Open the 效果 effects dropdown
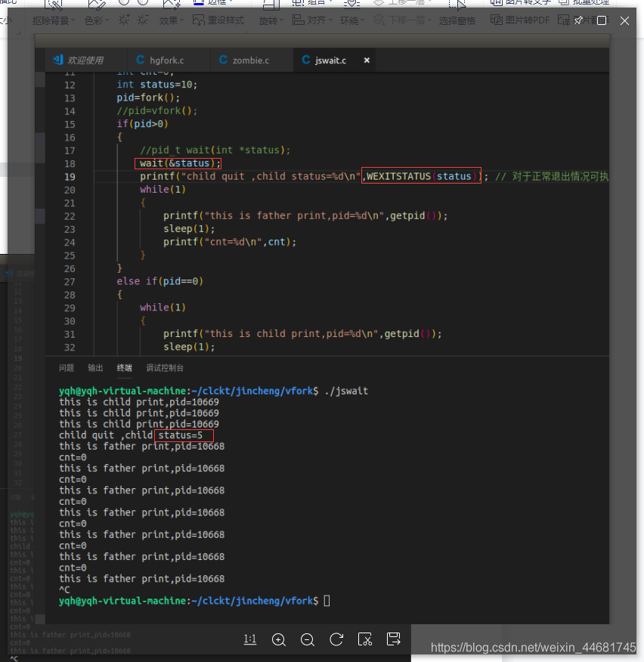 [x=171, y=20]
